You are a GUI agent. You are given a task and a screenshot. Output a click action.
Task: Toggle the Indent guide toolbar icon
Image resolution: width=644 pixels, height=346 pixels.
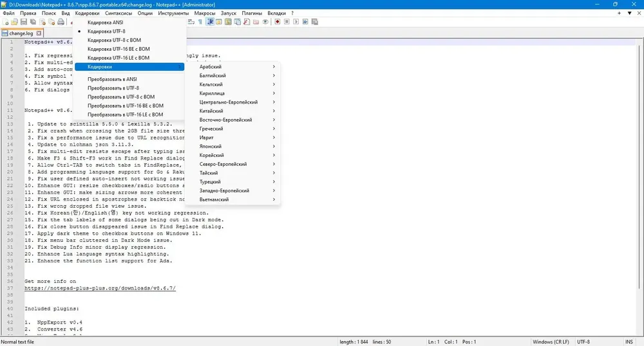[210, 22]
